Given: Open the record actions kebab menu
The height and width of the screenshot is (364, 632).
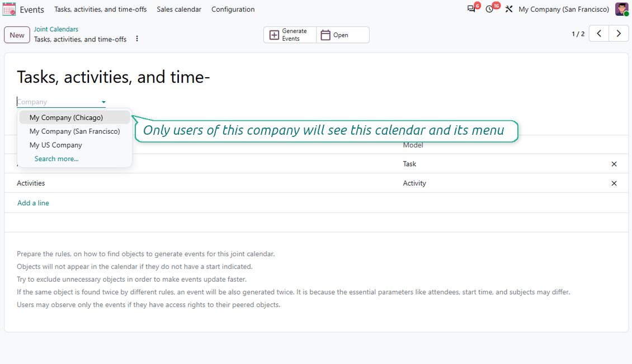Looking at the screenshot, I should click(x=137, y=39).
